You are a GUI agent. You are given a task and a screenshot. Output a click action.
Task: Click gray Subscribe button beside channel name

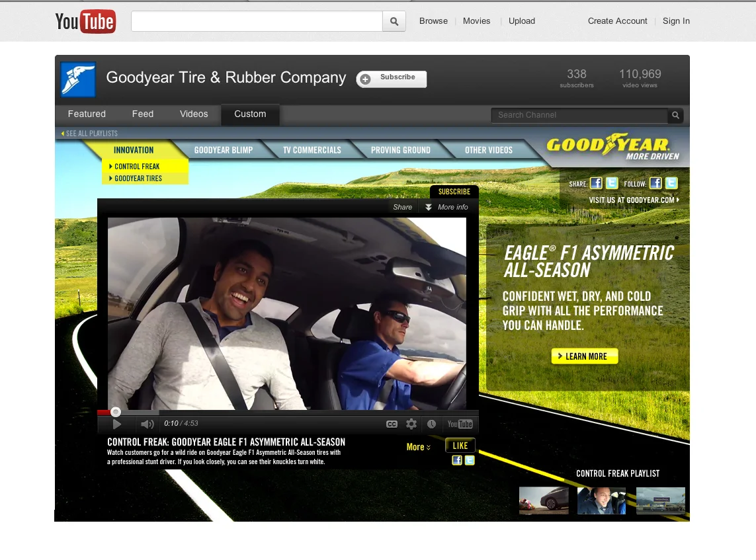392,79
